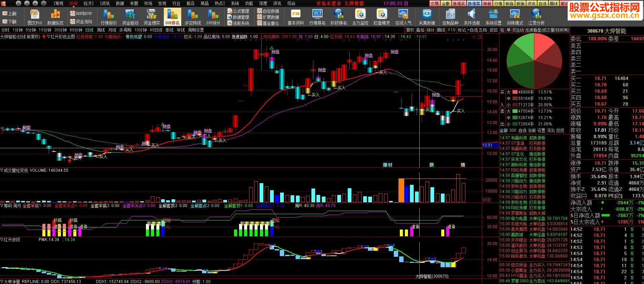Viewport: 644px width, 284px height.
Task: Open 资金博弈 fund game panel
Action: pos(152,17)
